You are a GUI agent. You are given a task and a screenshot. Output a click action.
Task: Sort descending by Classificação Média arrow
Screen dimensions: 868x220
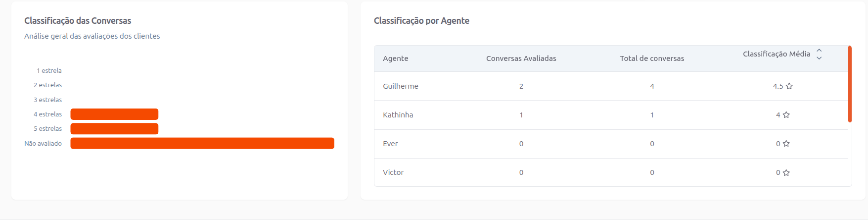(x=819, y=58)
